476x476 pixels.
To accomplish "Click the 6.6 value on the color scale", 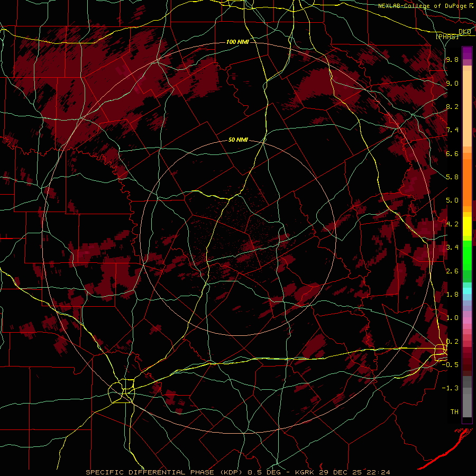I will coord(452,153).
